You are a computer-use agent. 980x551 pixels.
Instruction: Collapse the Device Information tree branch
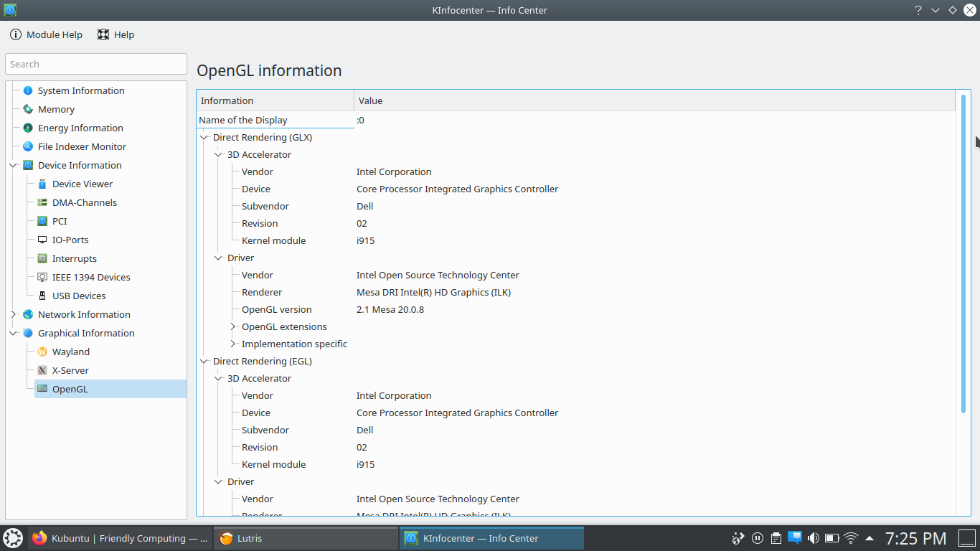coord(14,165)
